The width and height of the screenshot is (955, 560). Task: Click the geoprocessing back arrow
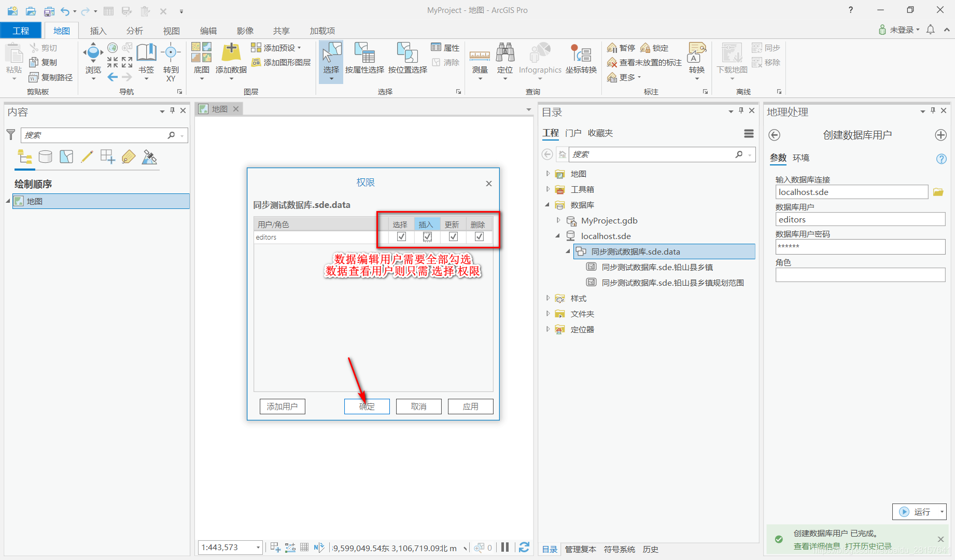[774, 135]
